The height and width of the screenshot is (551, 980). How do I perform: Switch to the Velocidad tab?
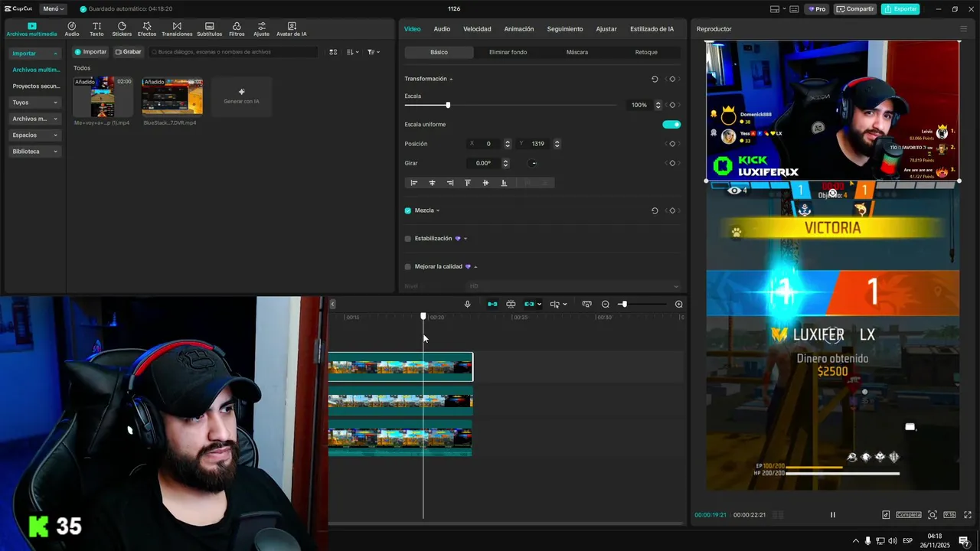pyautogui.click(x=477, y=29)
